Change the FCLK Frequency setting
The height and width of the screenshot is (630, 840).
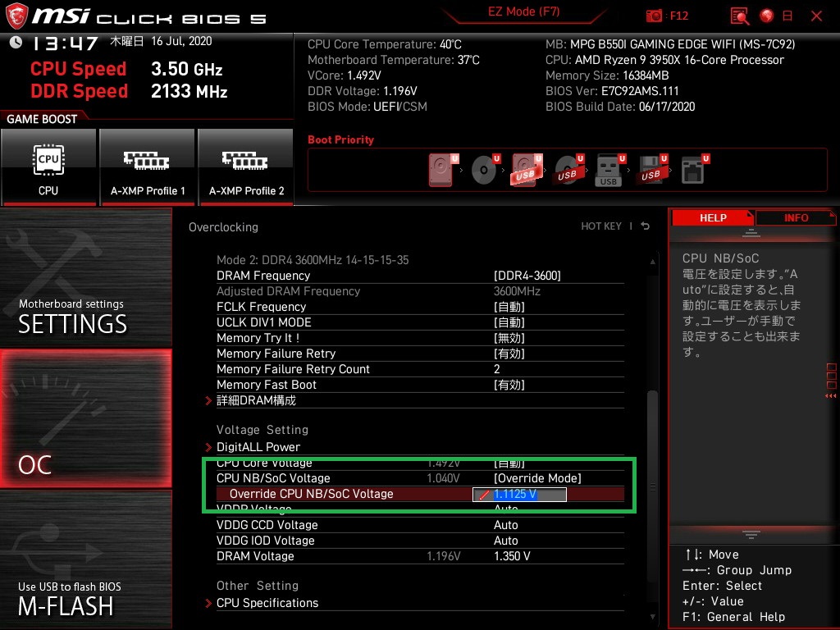tap(509, 307)
